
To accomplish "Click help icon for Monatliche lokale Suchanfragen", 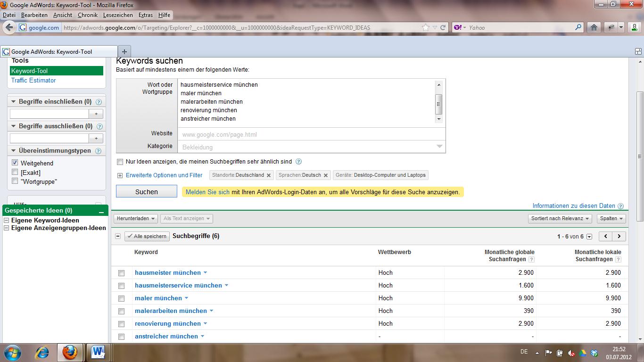I will click(x=618, y=260).
